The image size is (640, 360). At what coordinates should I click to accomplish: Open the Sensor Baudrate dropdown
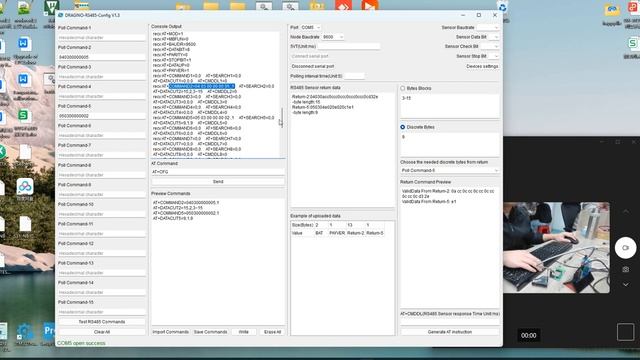(x=487, y=27)
